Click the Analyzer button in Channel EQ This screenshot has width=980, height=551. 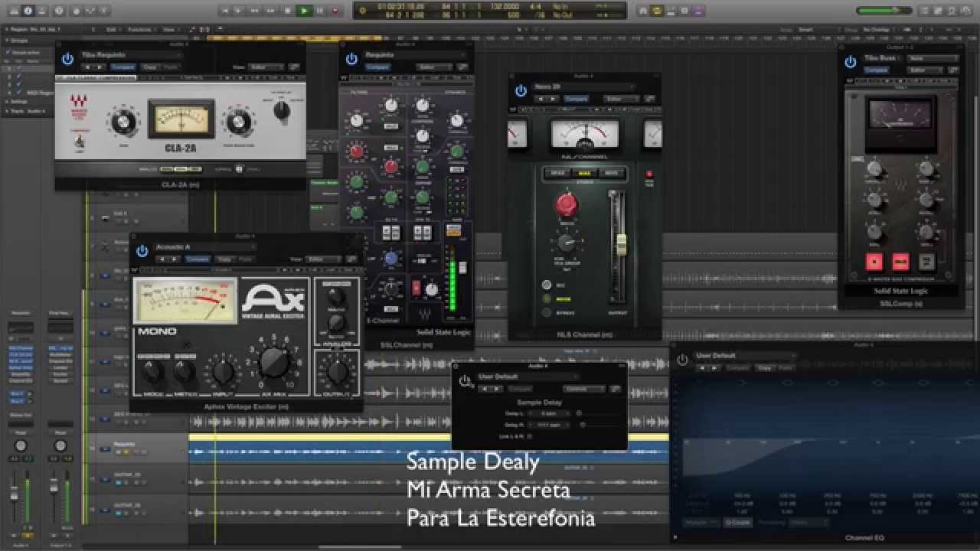700,523
